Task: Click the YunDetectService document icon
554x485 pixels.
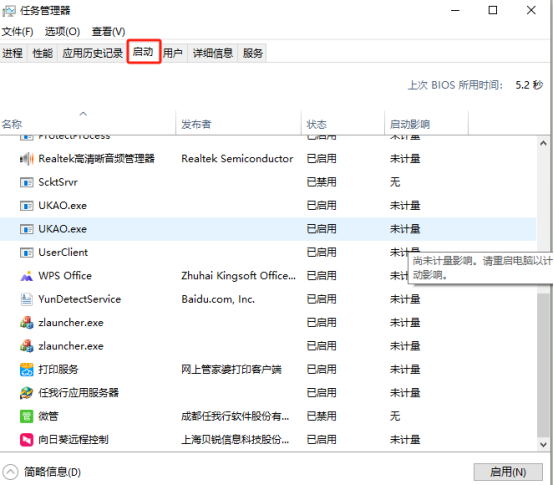Action: tap(26, 299)
